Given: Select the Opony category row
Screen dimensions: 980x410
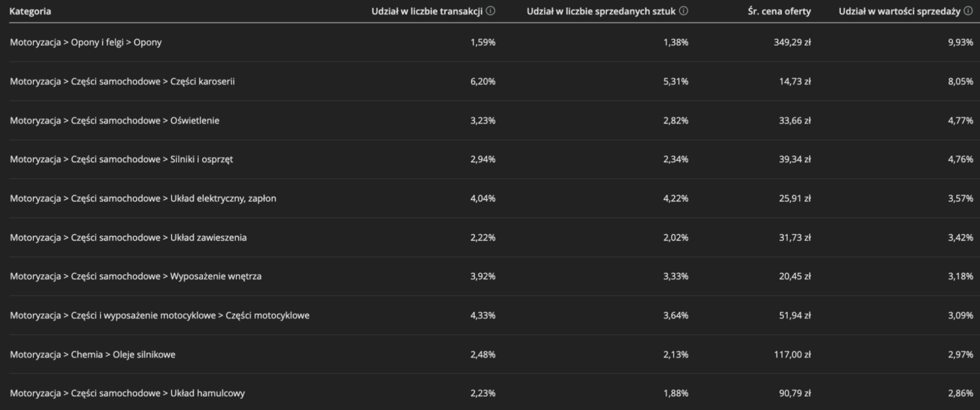Looking at the screenshot, I should click(x=490, y=43).
